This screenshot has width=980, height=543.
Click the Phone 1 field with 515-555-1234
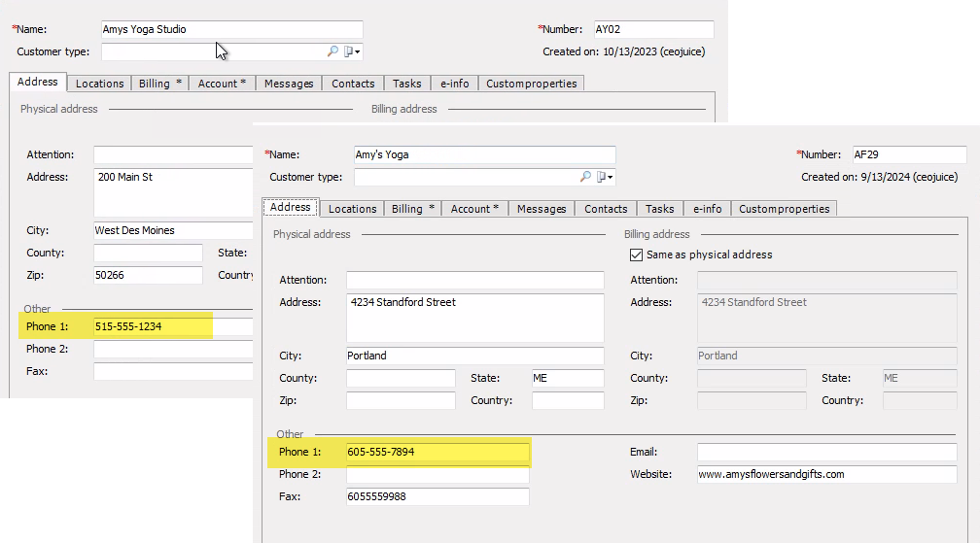(173, 326)
